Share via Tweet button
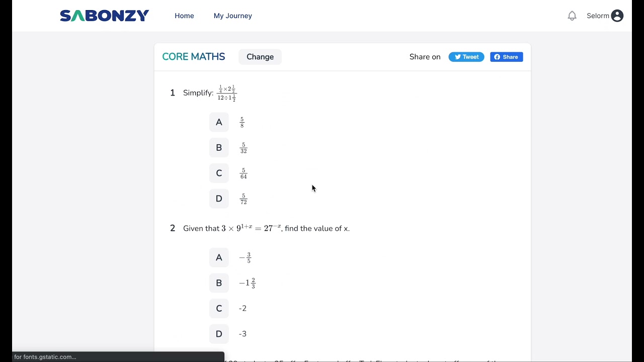 click(466, 57)
